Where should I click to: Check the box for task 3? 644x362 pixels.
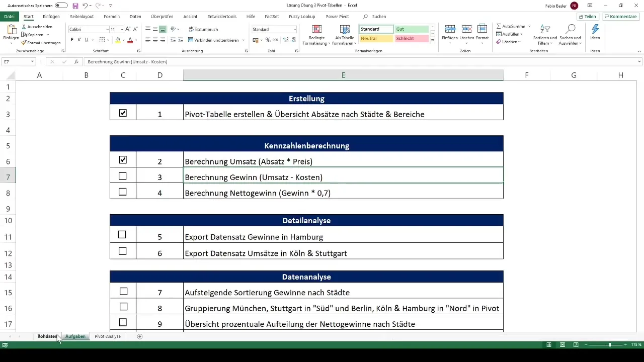(123, 176)
